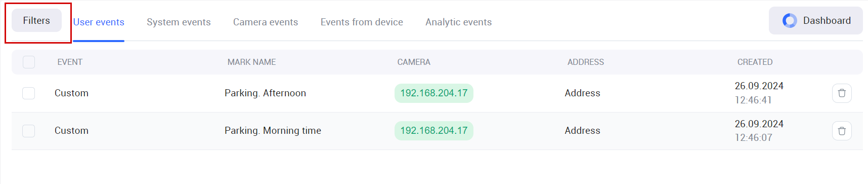Tick the select-all checkbox in header
This screenshot has width=868, height=184.
tap(29, 62)
